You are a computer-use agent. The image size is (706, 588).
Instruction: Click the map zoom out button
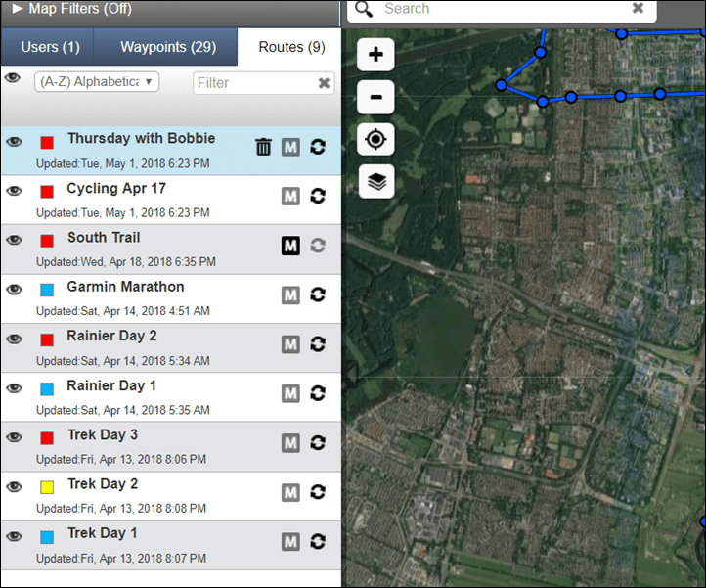(x=375, y=97)
